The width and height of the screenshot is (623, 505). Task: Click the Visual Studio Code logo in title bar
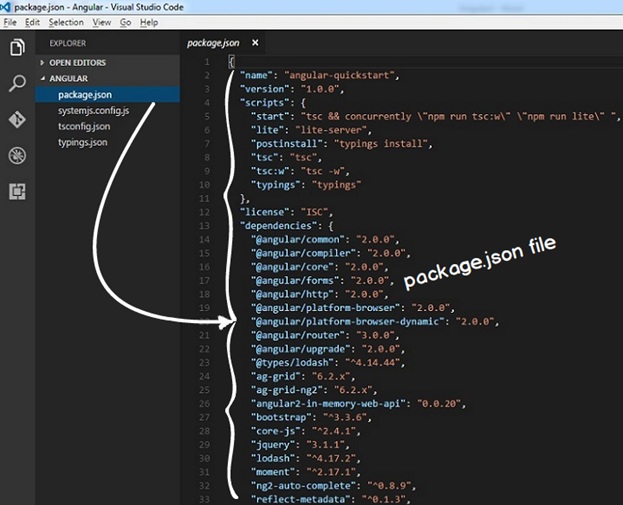click(x=5, y=7)
